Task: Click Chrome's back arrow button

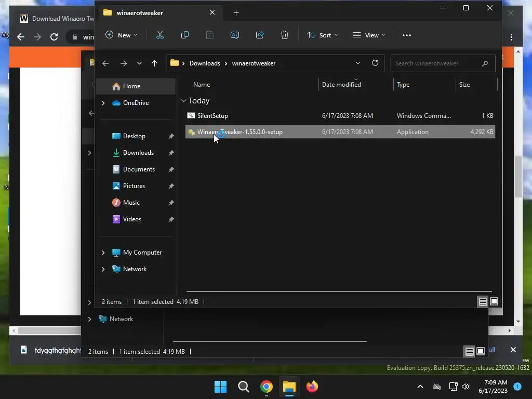Action: [x=21, y=37]
